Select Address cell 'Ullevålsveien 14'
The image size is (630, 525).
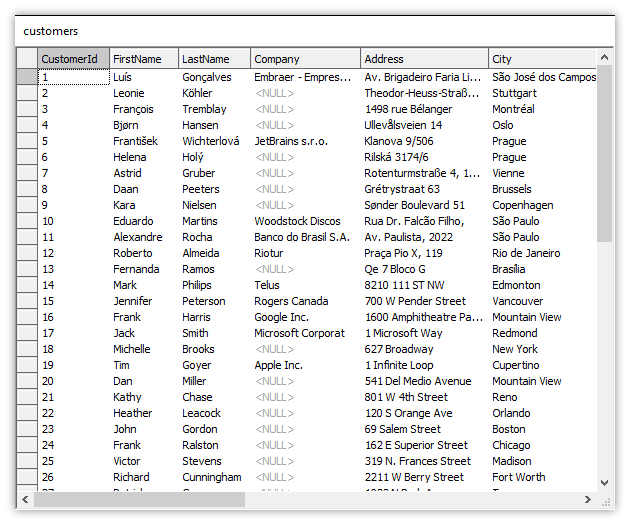(x=425, y=125)
